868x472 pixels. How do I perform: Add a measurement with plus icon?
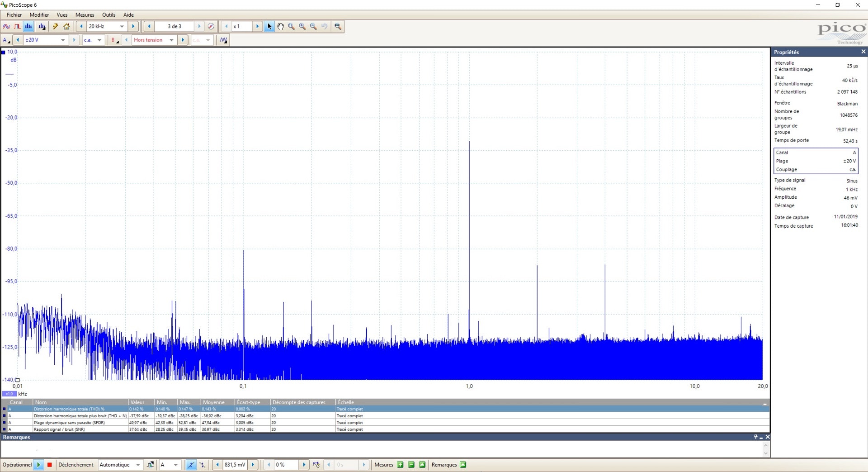coord(400,465)
